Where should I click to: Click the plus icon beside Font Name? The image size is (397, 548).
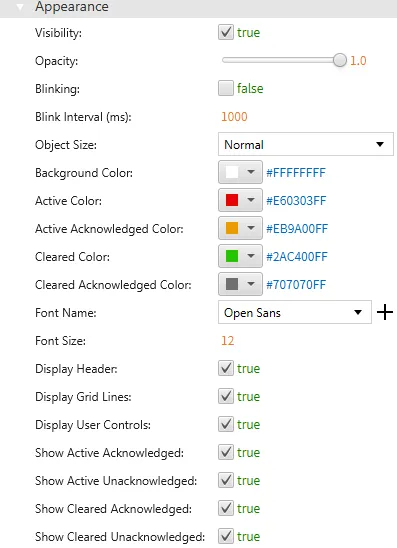(x=385, y=312)
